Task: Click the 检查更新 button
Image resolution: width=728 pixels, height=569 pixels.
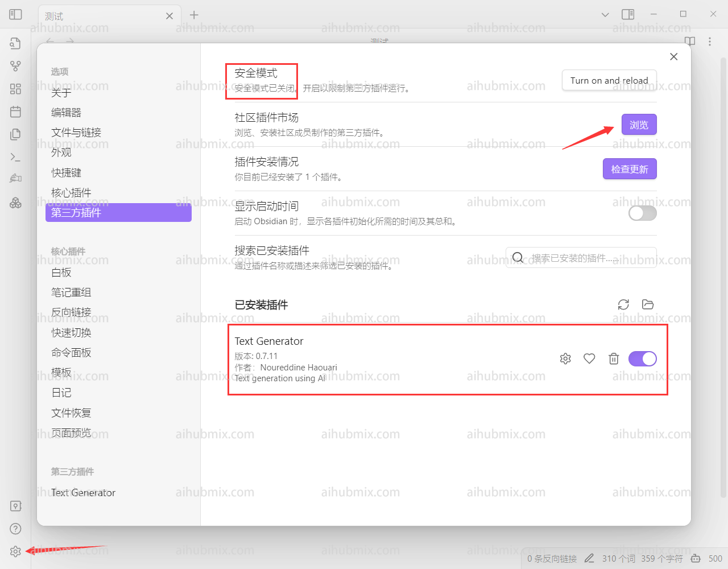Action: tap(630, 169)
